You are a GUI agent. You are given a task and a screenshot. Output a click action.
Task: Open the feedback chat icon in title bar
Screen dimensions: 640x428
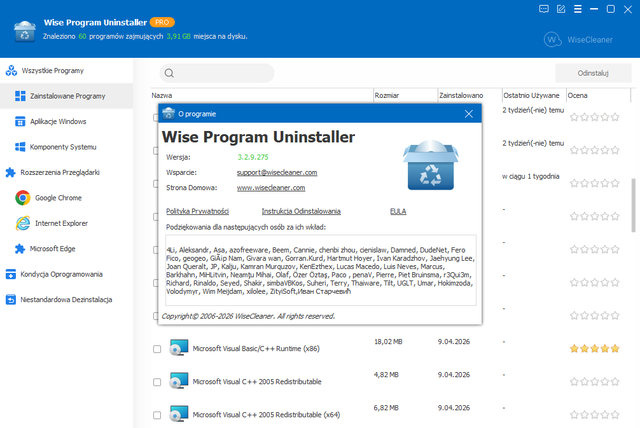(x=544, y=9)
